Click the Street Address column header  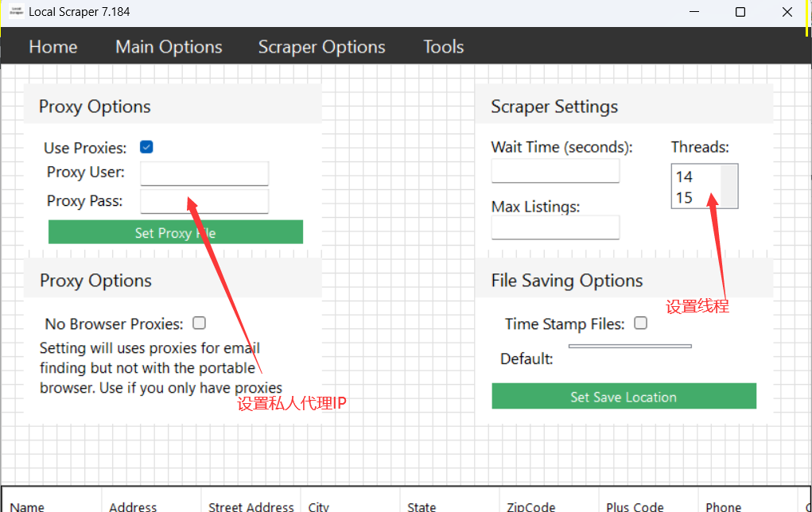(251, 506)
